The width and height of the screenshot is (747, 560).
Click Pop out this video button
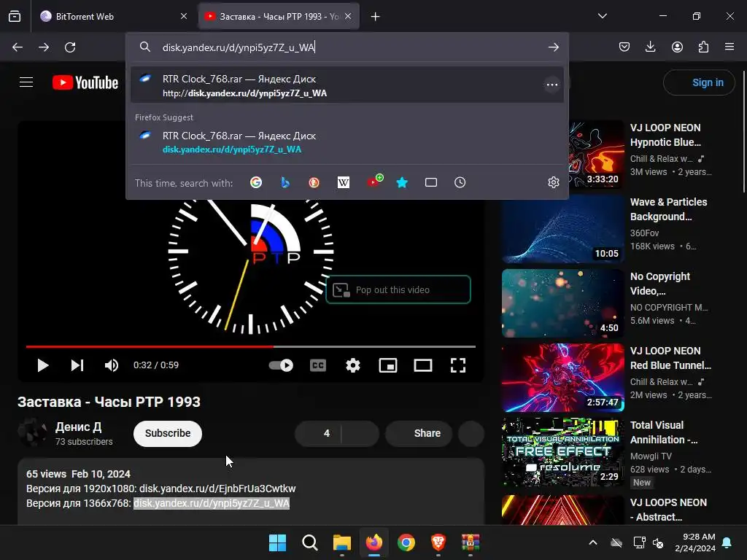coord(398,289)
